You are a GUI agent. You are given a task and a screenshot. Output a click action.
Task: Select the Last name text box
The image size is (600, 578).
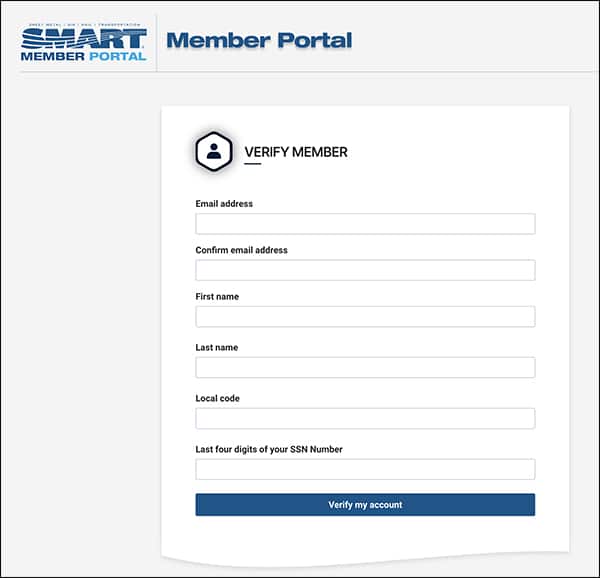tap(365, 367)
